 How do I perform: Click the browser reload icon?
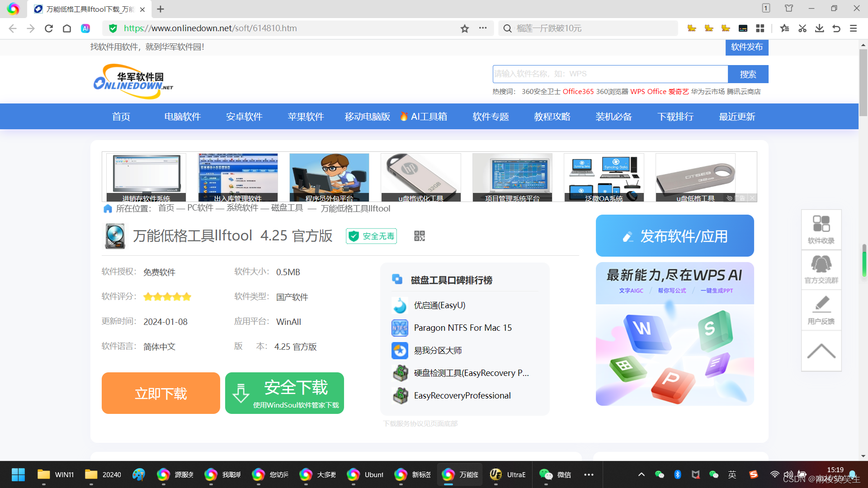[49, 28]
